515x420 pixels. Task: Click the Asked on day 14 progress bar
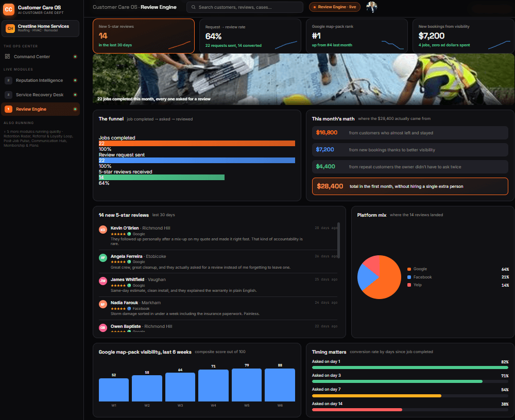point(410,410)
